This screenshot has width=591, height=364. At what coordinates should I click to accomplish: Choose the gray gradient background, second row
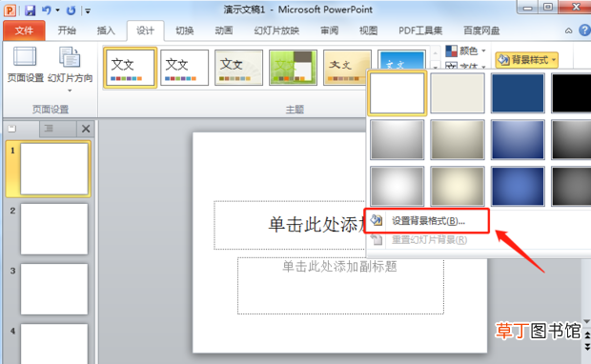coord(397,140)
